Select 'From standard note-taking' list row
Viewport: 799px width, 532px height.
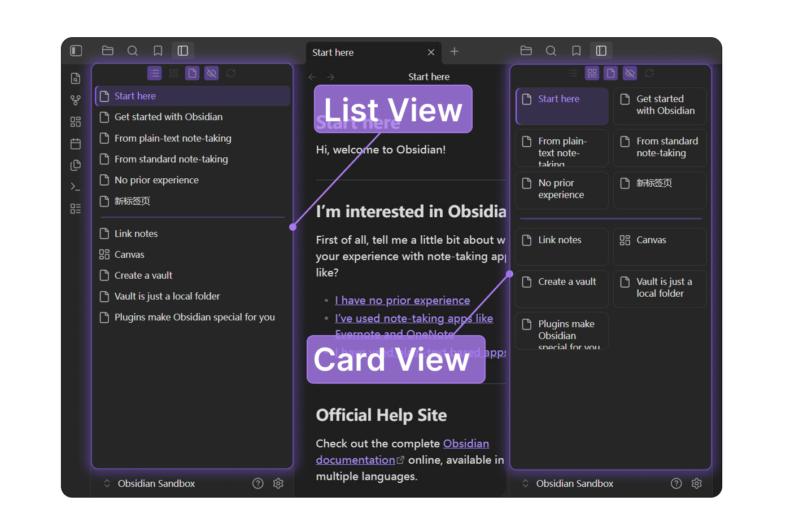(193, 159)
